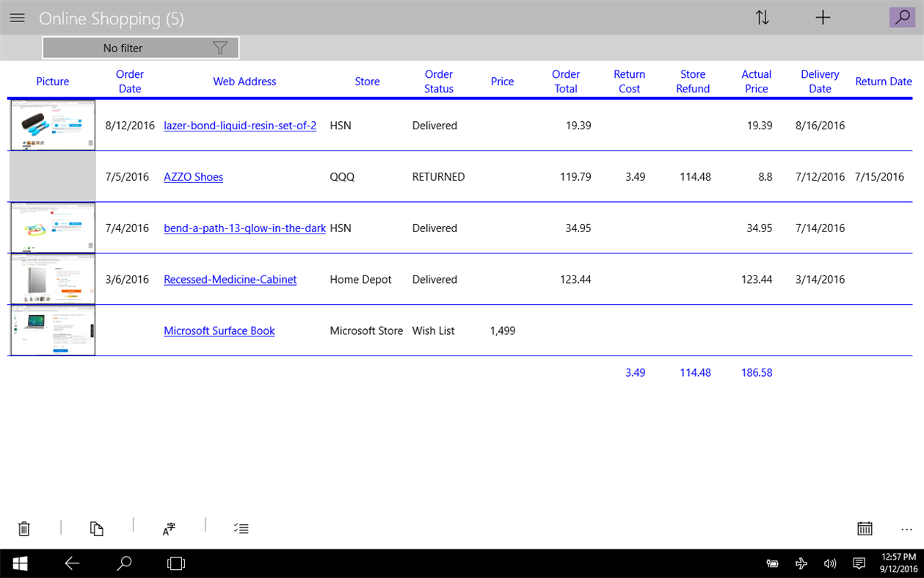Open the AZZO Shoes link
The image size is (924, 578).
[x=193, y=176]
